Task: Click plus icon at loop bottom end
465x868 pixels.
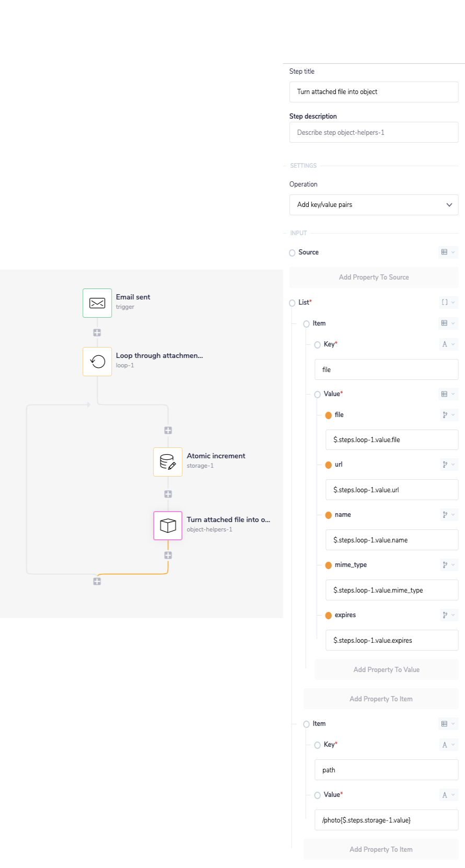Action: point(97,581)
